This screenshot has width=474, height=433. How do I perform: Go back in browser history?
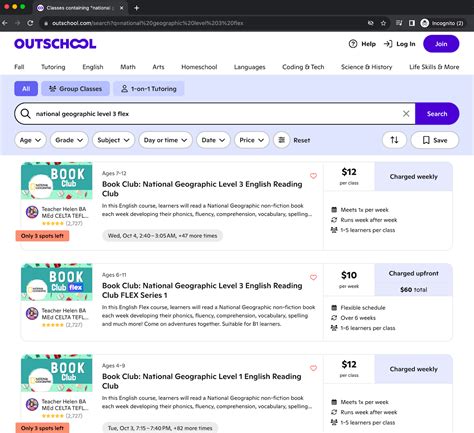coord(5,23)
